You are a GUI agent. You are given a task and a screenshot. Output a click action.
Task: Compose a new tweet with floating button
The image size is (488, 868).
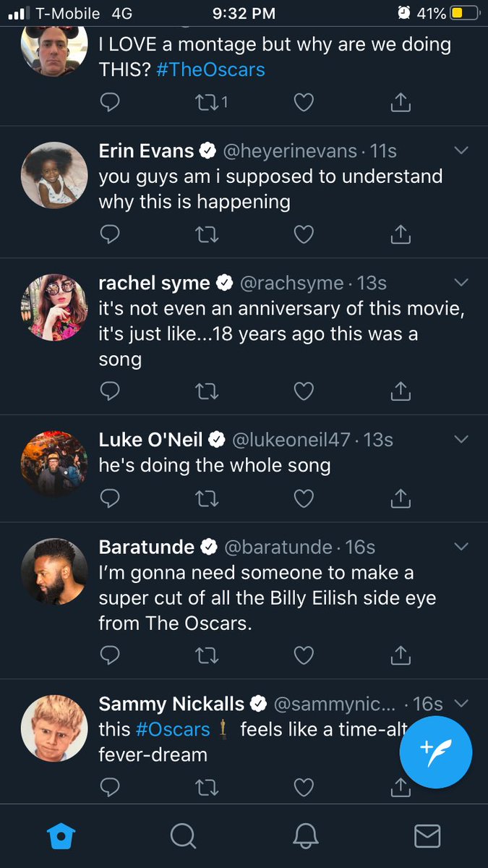pyautogui.click(x=436, y=752)
